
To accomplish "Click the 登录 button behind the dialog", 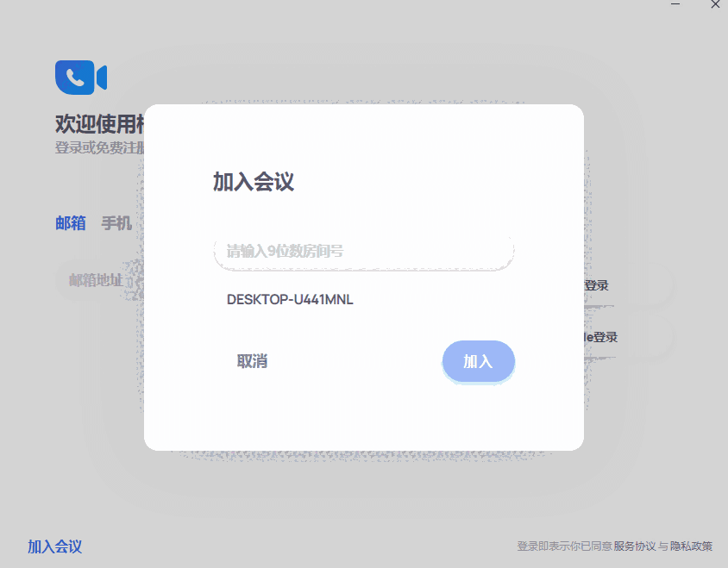I will [596, 285].
